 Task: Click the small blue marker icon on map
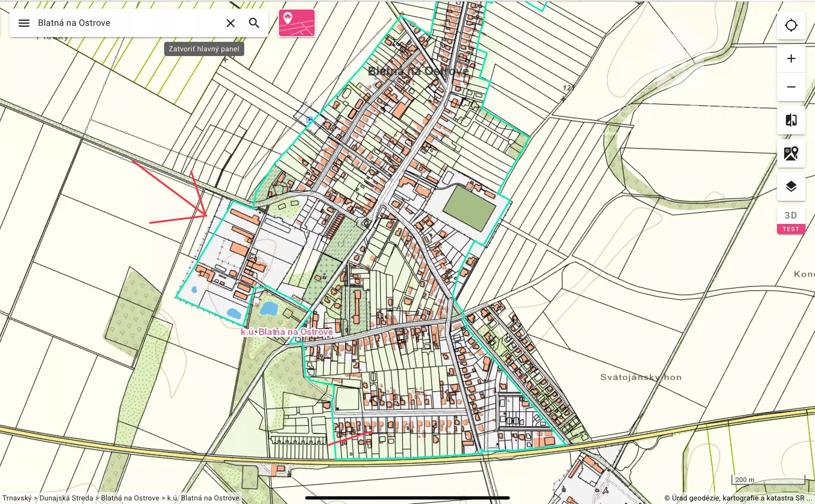pos(309,119)
